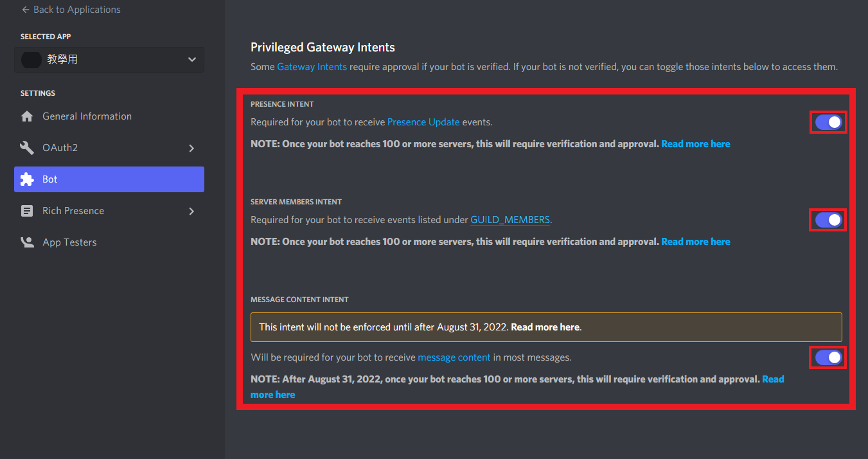Click the Bot puzzle piece icon
Viewport: 868px width, 459px height.
(x=27, y=179)
